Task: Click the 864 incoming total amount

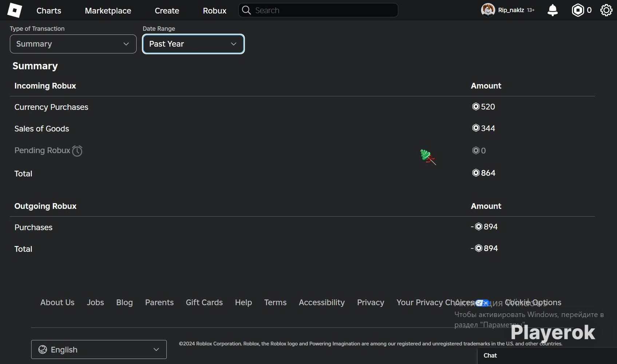Action: (484, 173)
